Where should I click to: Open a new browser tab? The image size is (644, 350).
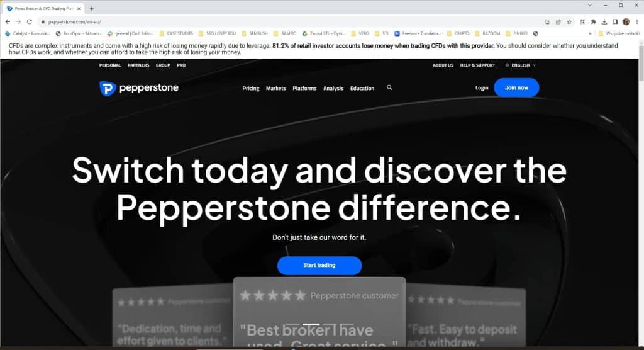92,8
